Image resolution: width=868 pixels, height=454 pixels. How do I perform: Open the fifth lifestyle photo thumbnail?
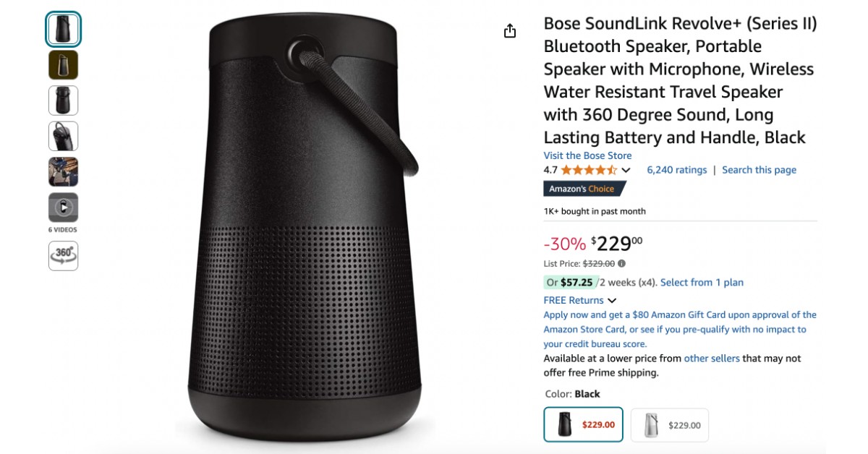click(64, 172)
